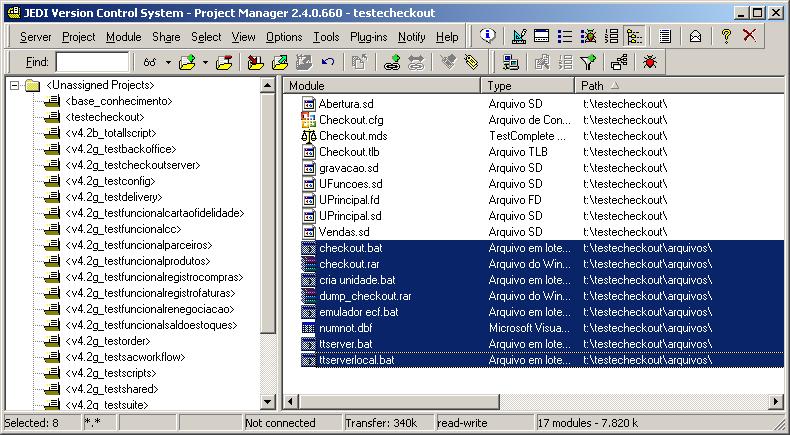This screenshot has height=435, width=790.
Task: Select the testecheckout project in tree
Action: 104,117
